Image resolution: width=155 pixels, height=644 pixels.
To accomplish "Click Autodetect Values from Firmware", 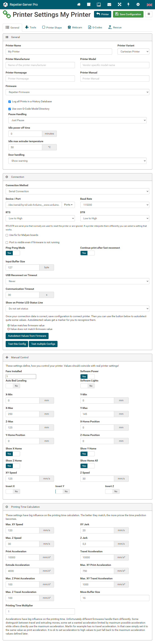I will pos(27,336).
